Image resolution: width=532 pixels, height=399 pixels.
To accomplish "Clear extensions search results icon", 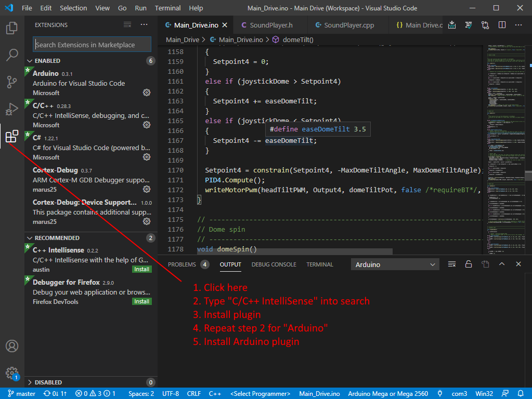I will [127, 25].
